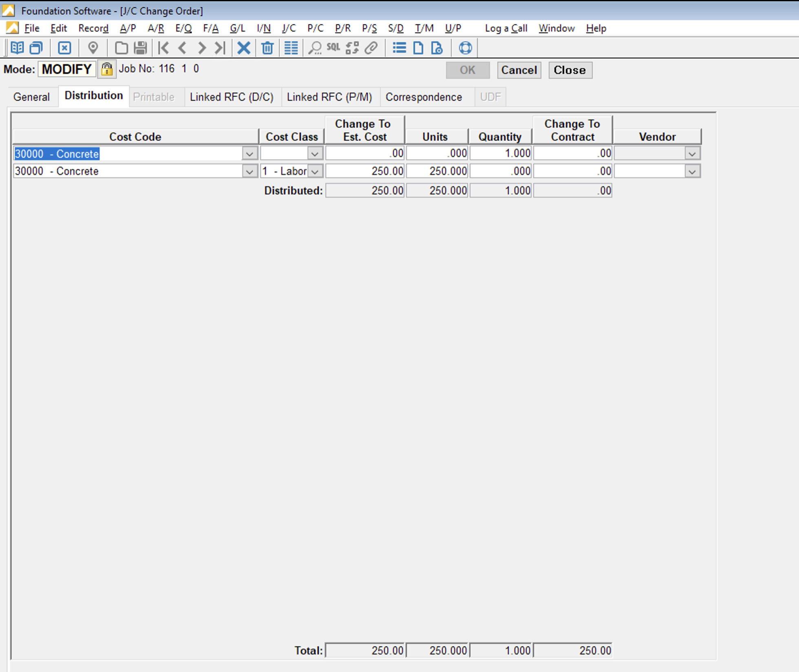This screenshot has height=672, width=799.
Task: Expand Cost Code dropdown in Labor row
Action: 249,171
